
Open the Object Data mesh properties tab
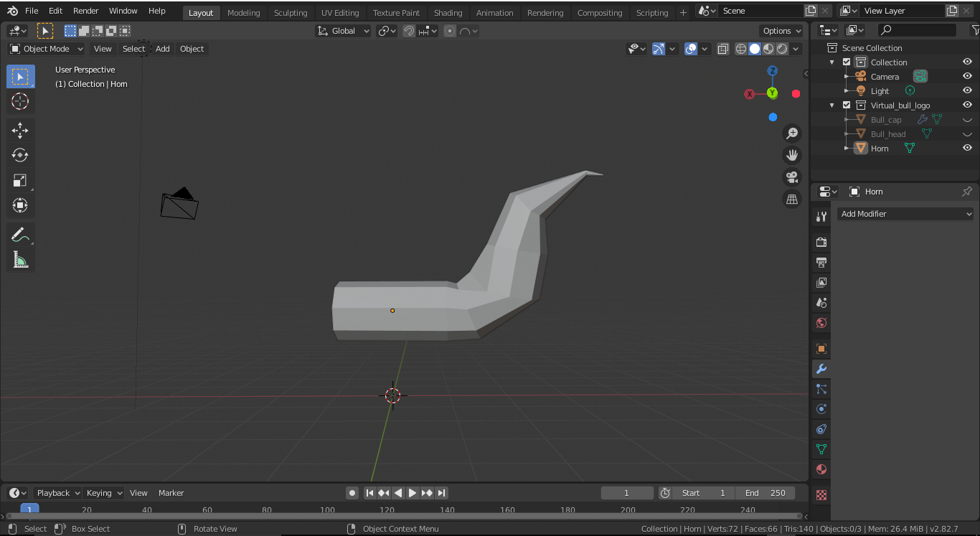821,449
